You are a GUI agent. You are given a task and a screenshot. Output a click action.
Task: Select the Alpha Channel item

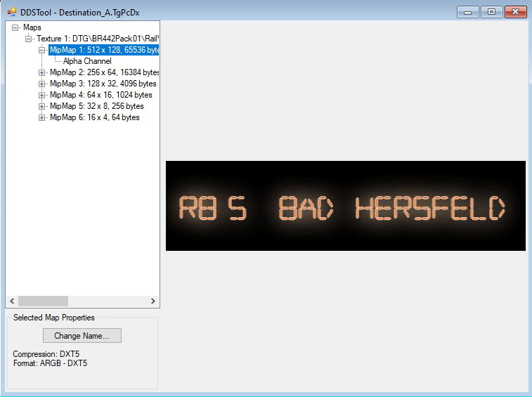[87, 61]
